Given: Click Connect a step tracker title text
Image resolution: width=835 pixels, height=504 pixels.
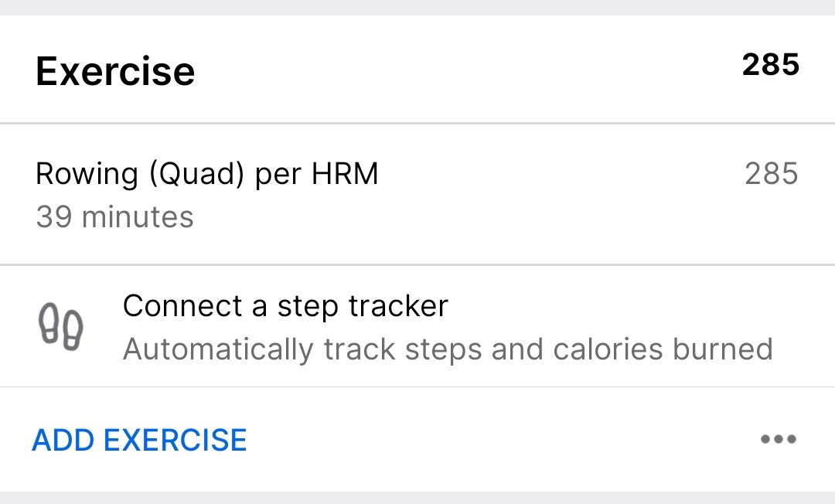Looking at the screenshot, I should (x=285, y=306).
